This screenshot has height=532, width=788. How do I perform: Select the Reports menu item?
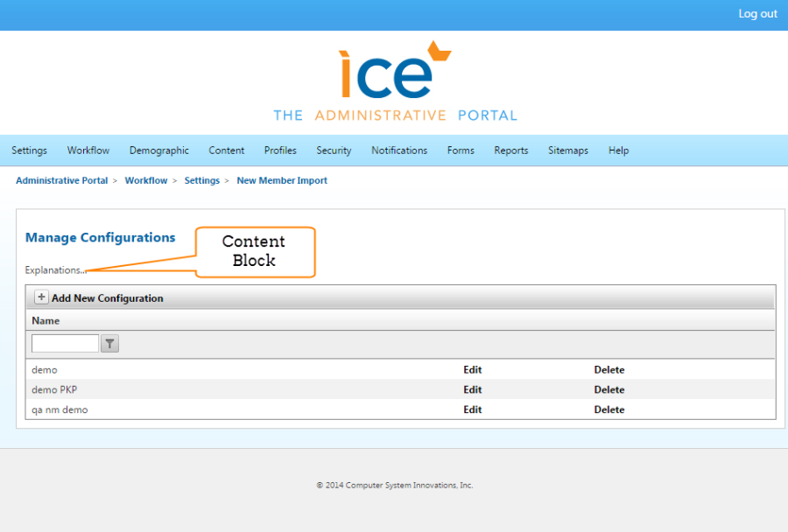[510, 150]
